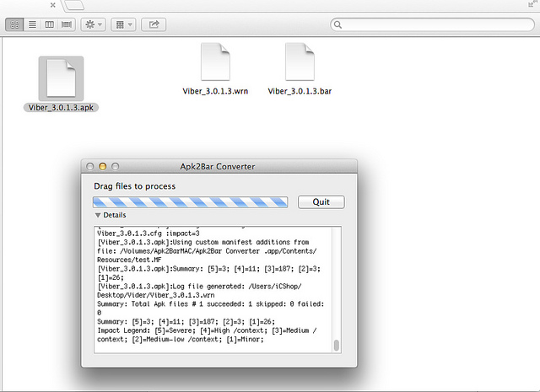Image resolution: width=540 pixels, height=392 pixels.
Task: Click the Viber_3.0.1.3.cfg impact=3 log line
Action: coord(148,234)
